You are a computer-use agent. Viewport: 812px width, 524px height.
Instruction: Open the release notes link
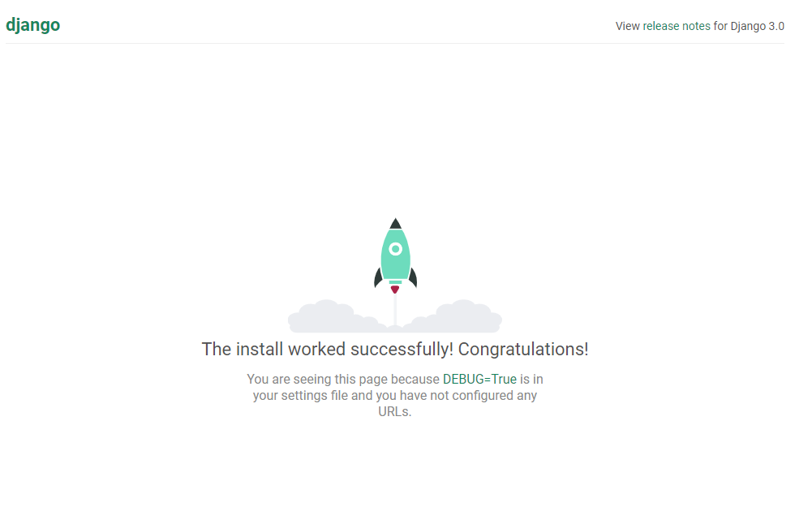tap(677, 26)
